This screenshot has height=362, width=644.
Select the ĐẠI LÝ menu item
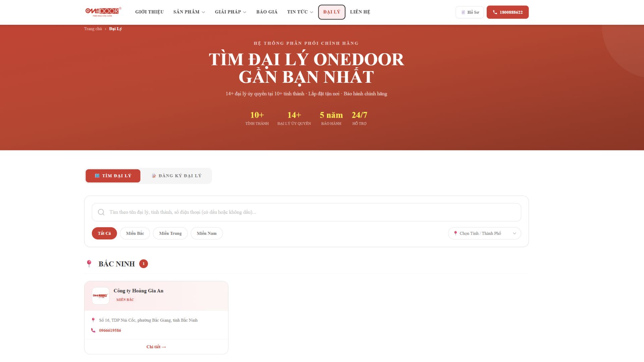331,12
